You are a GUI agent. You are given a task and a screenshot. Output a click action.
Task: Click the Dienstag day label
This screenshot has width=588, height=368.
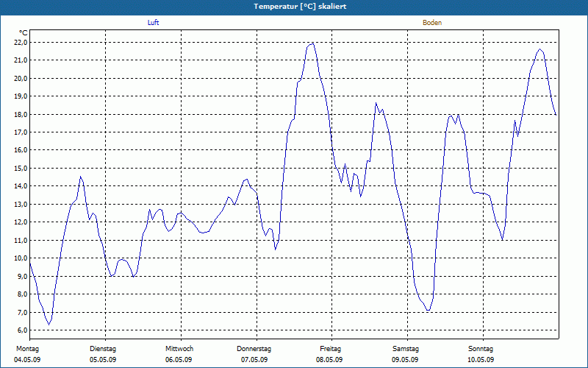coord(103,349)
